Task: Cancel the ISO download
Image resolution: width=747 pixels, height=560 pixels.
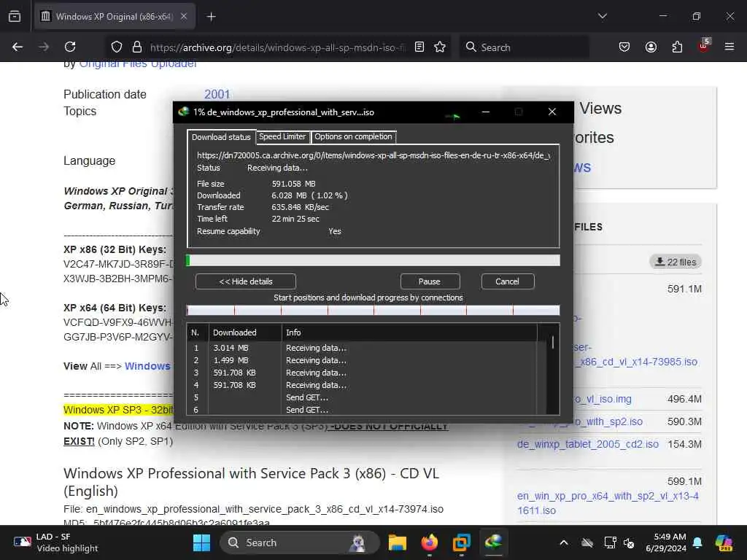Action: tap(508, 281)
